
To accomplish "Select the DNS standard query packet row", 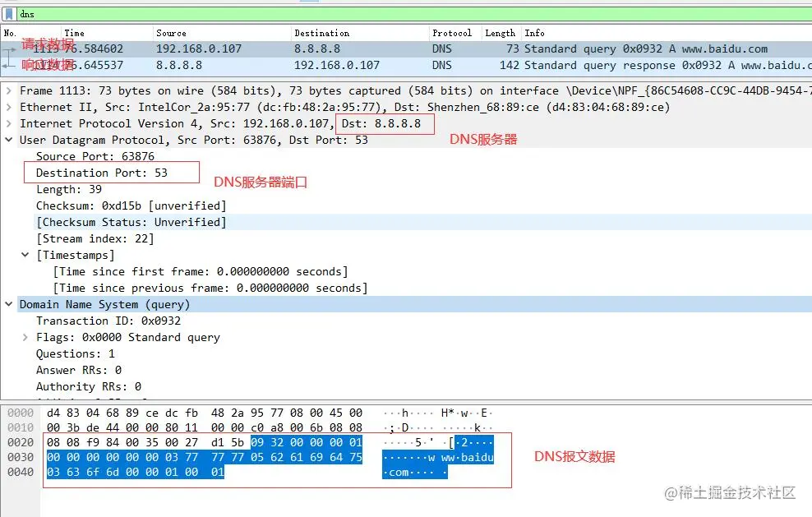I will 406,48.
